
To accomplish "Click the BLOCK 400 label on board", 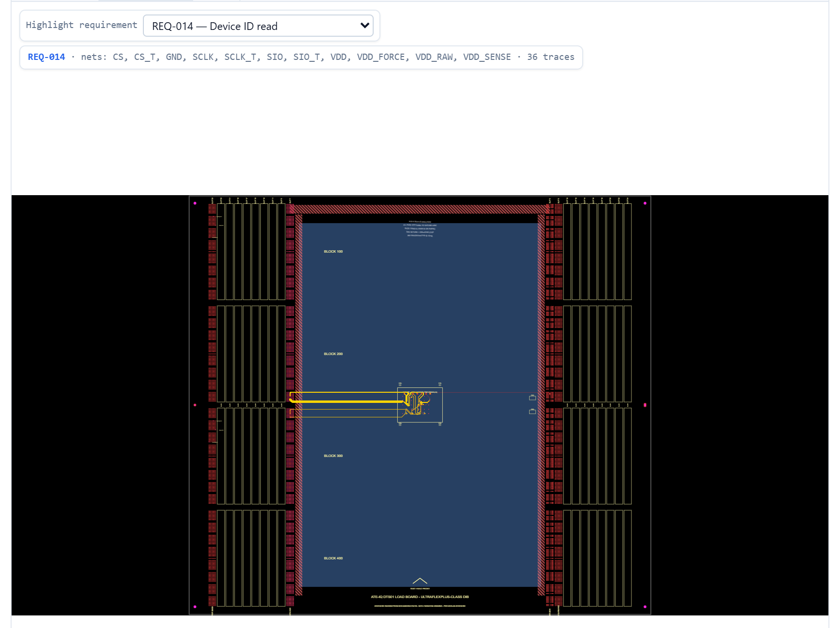I will [x=333, y=558].
